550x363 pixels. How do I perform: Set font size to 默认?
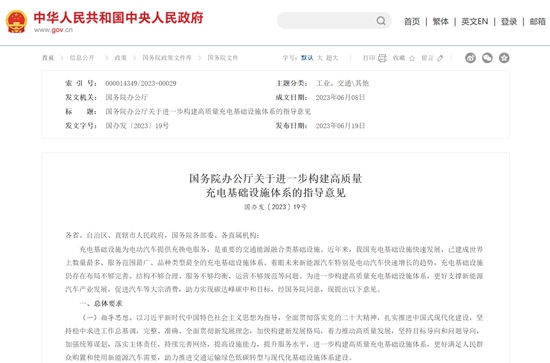pyautogui.click(x=307, y=58)
